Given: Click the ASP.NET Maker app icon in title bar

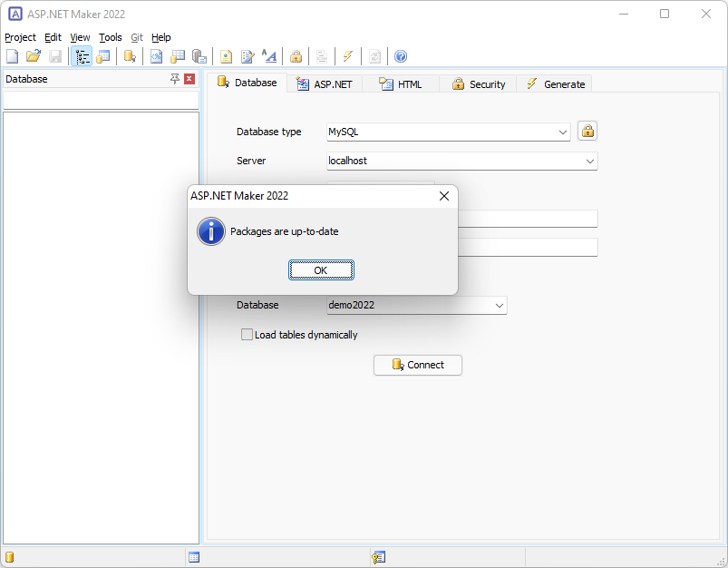Looking at the screenshot, I should click(x=15, y=14).
